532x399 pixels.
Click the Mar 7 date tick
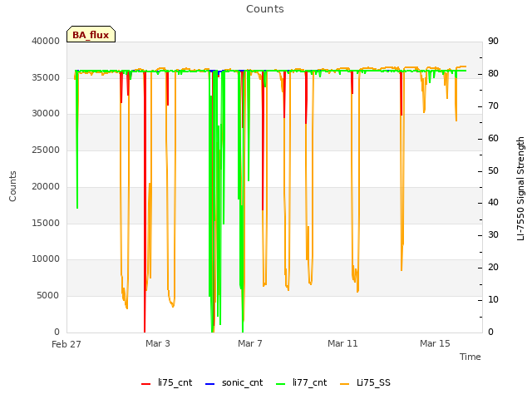250,343
